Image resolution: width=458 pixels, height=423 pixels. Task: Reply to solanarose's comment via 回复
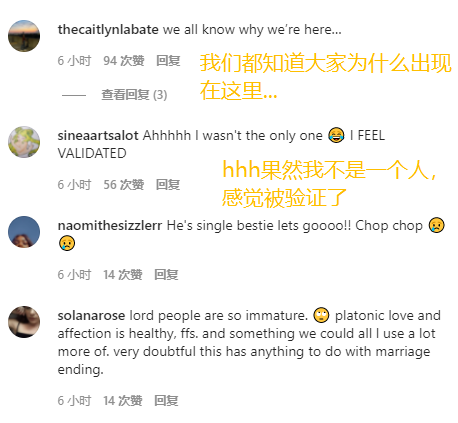(x=166, y=401)
